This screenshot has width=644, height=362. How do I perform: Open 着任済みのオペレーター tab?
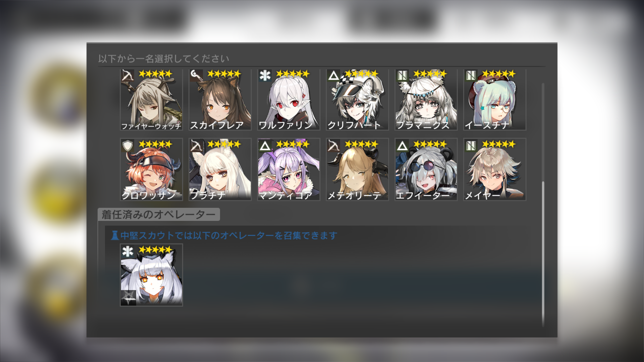pyautogui.click(x=159, y=215)
